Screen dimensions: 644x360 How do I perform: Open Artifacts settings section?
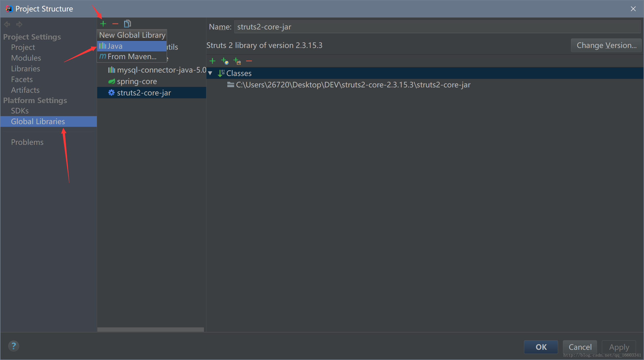[x=25, y=90]
